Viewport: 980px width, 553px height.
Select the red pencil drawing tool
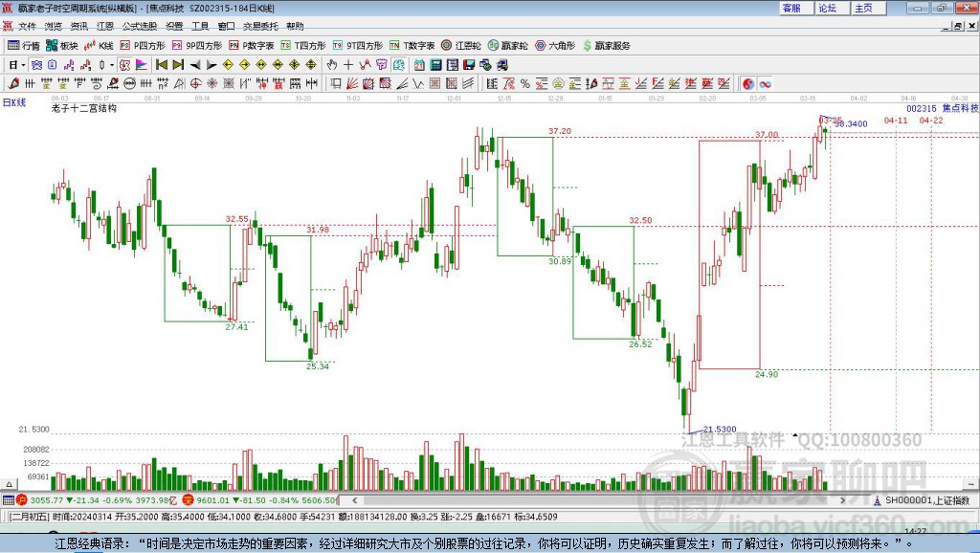pyautogui.click(x=13, y=83)
